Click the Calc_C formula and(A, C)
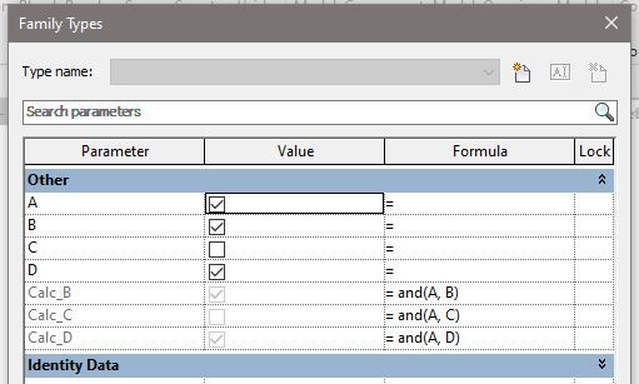639x384 pixels. 428,316
